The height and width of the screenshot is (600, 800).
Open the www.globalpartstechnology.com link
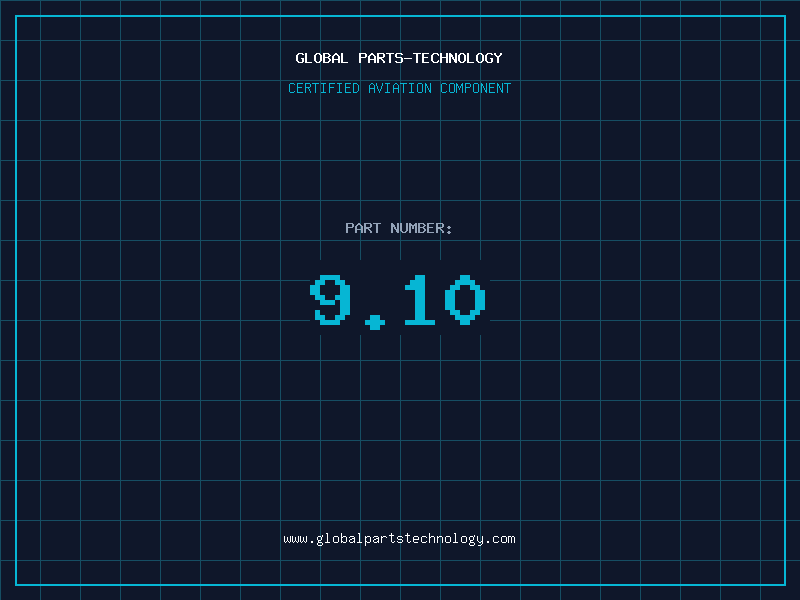pos(399,539)
